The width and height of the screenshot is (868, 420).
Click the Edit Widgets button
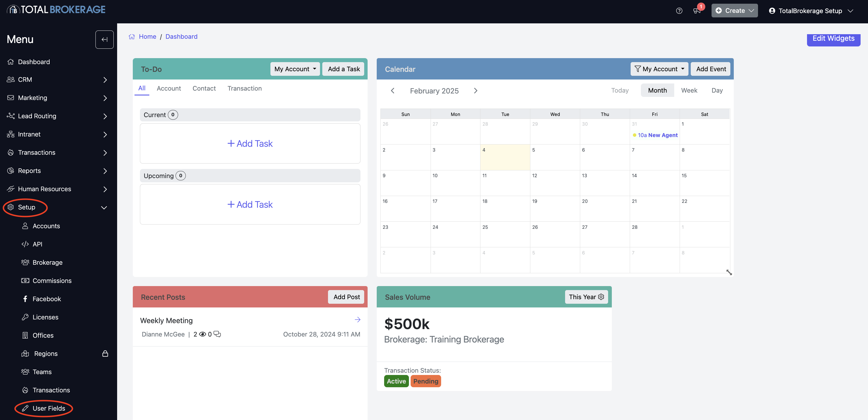[833, 39]
